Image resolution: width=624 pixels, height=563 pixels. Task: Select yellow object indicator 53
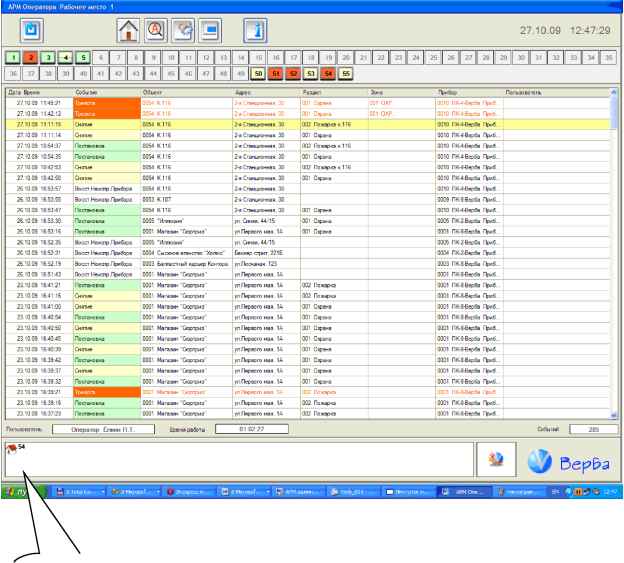[x=311, y=74]
